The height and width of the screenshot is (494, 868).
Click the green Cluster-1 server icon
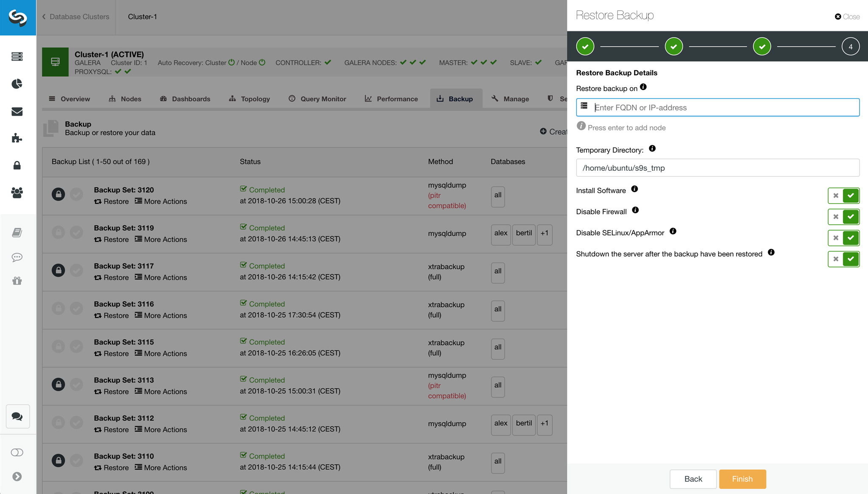click(x=55, y=62)
